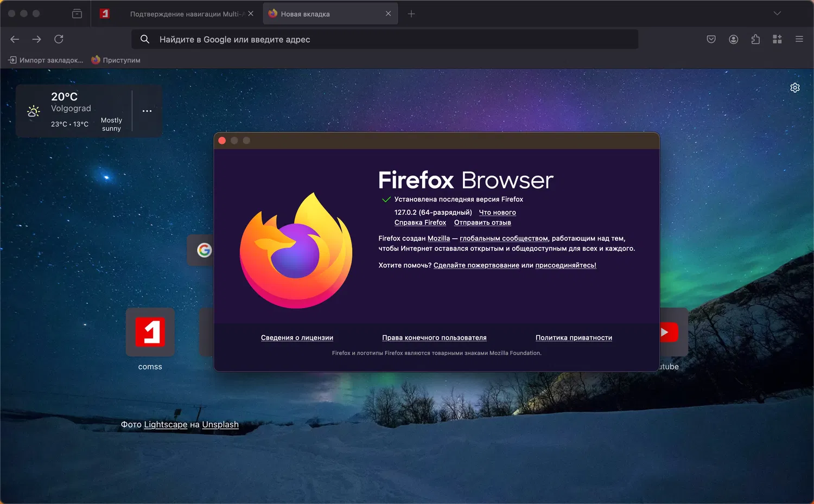
Task: Open the Save to Pocket button
Action: [711, 39]
